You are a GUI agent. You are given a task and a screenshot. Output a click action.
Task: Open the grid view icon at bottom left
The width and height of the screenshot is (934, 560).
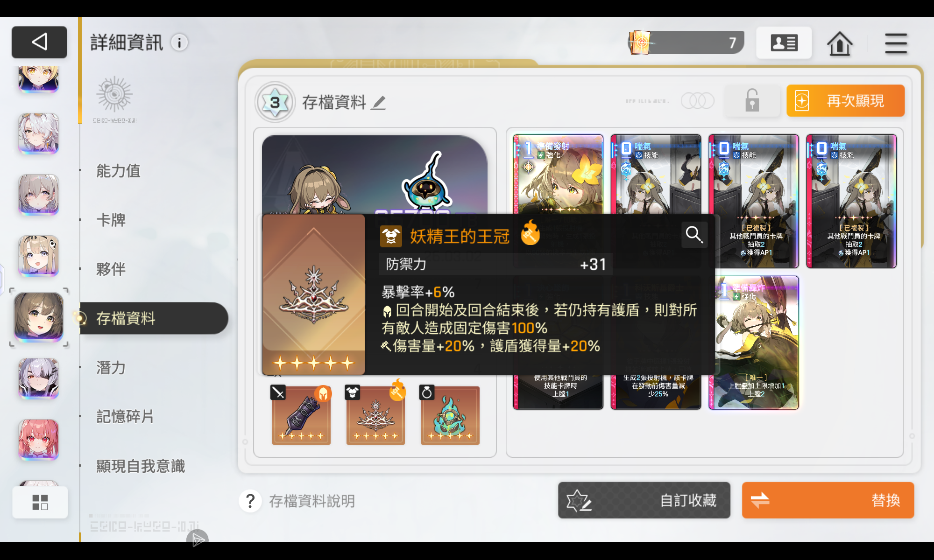(40, 502)
